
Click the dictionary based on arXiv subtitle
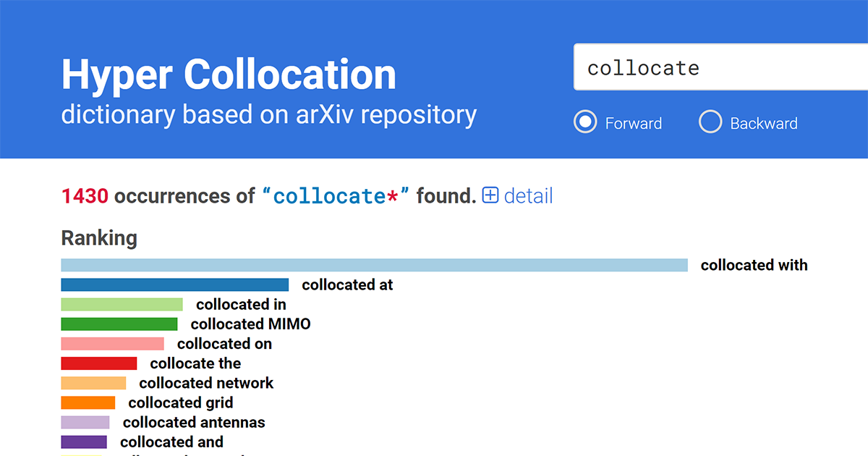[x=269, y=114]
